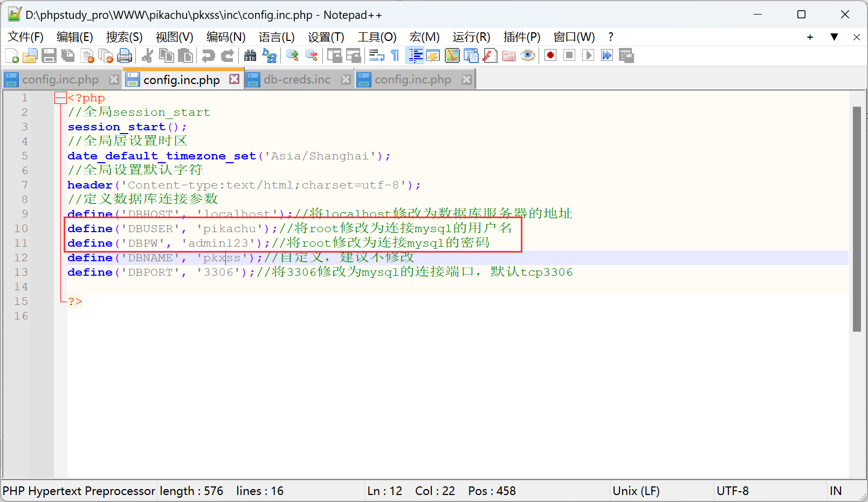Toggle the Folder as Workspace panel
Screen dimensions: 868x502
pyautogui.click(x=509, y=55)
